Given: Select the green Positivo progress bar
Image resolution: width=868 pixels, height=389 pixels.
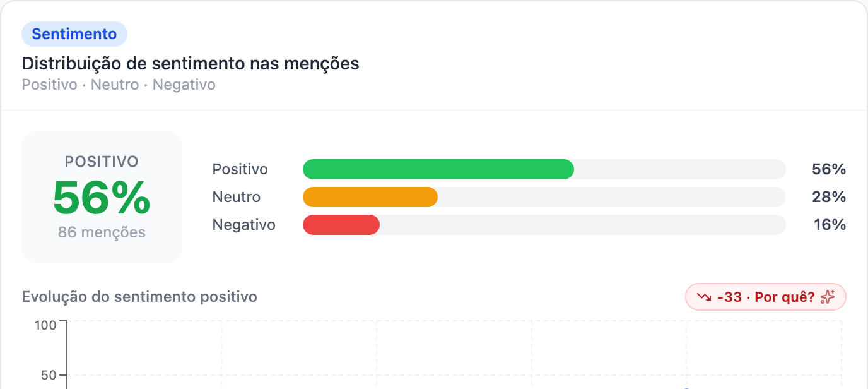Looking at the screenshot, I should click(x=438, y=169).
